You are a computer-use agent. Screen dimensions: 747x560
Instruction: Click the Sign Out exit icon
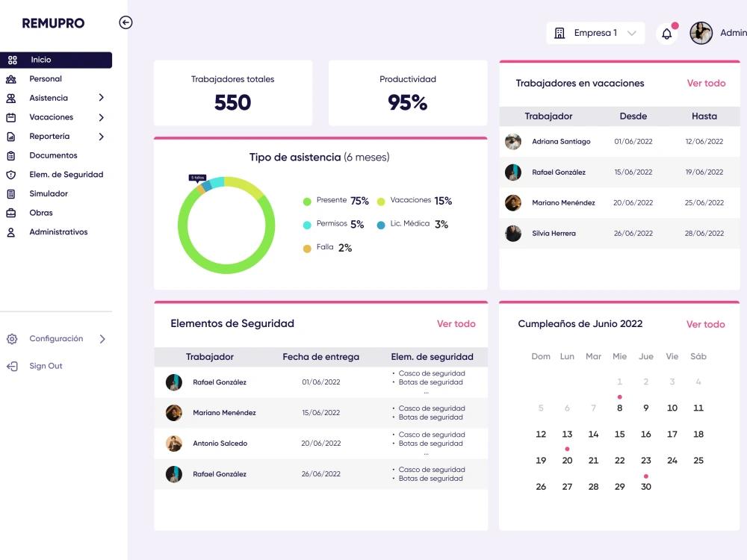tap(12, 366)
